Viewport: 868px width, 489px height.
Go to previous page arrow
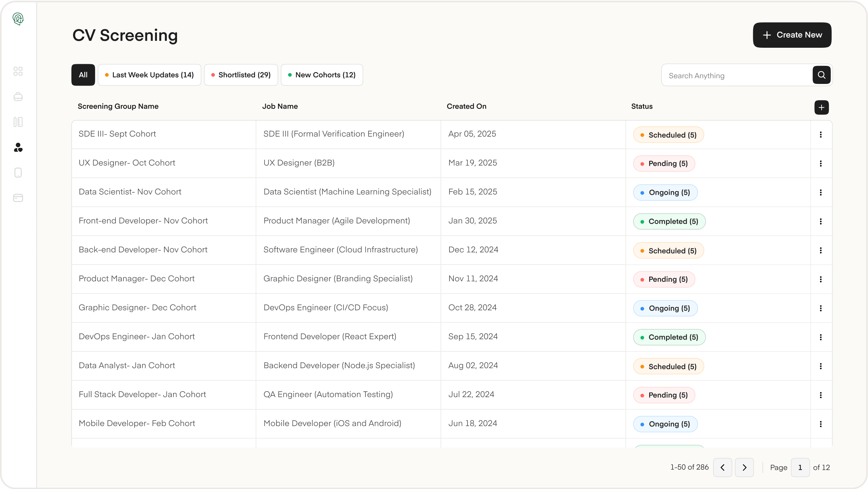tap(723, 467)
